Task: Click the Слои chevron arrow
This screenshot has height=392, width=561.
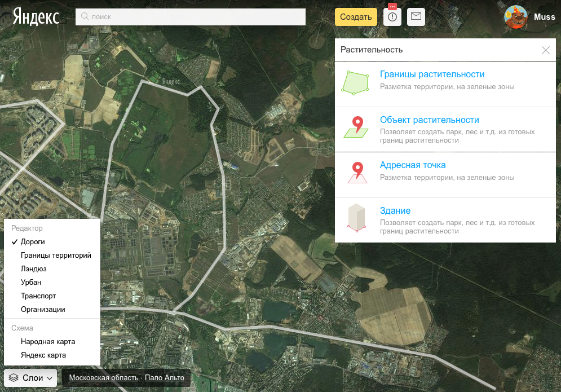Action: click(50, 378)
